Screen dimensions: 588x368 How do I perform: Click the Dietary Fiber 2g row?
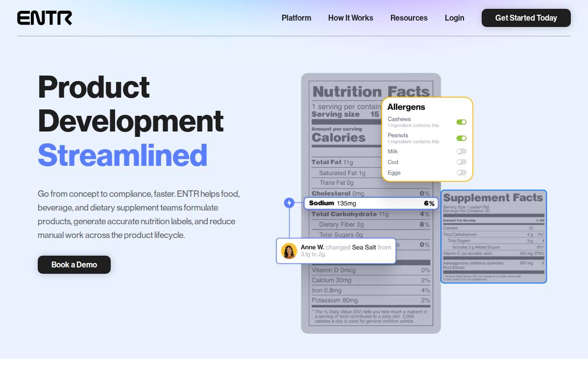(371, 224)
